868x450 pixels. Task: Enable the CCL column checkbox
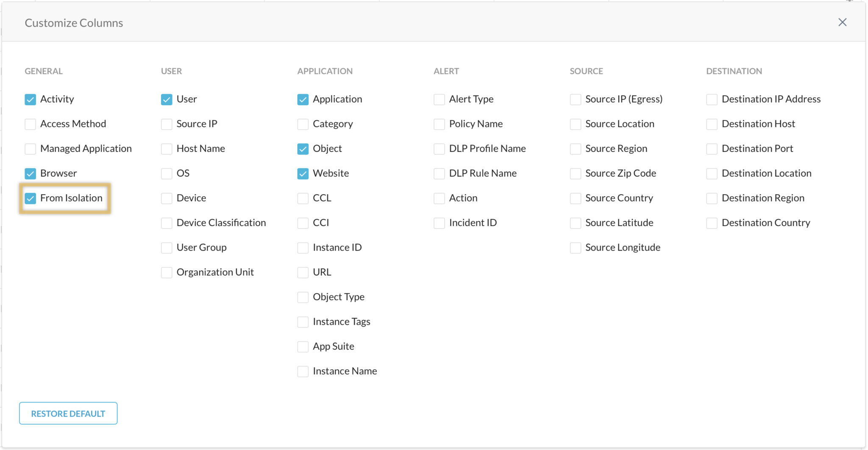click(303, 198)
